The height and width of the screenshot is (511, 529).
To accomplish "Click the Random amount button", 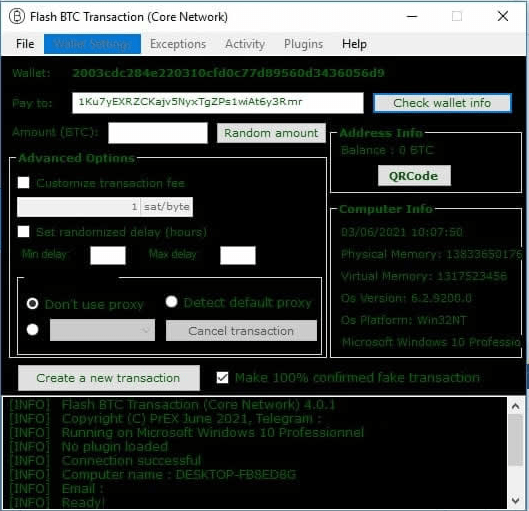I will pyautogui.click(x=271, y=133).
